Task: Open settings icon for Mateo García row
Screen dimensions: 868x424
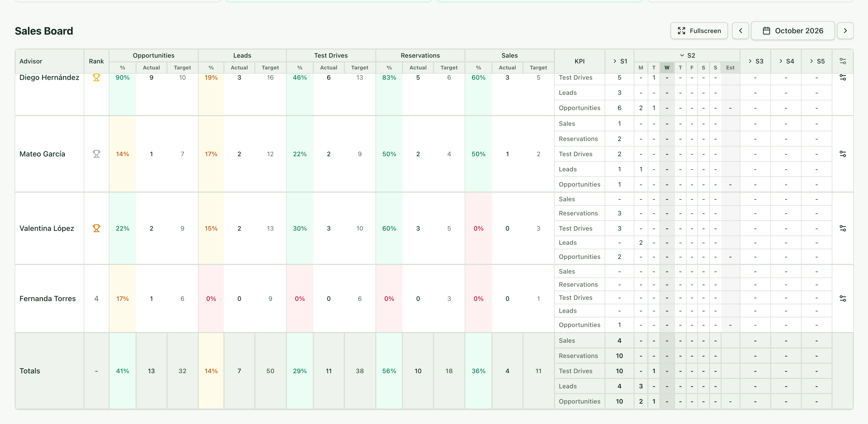Action: point(842,154)
